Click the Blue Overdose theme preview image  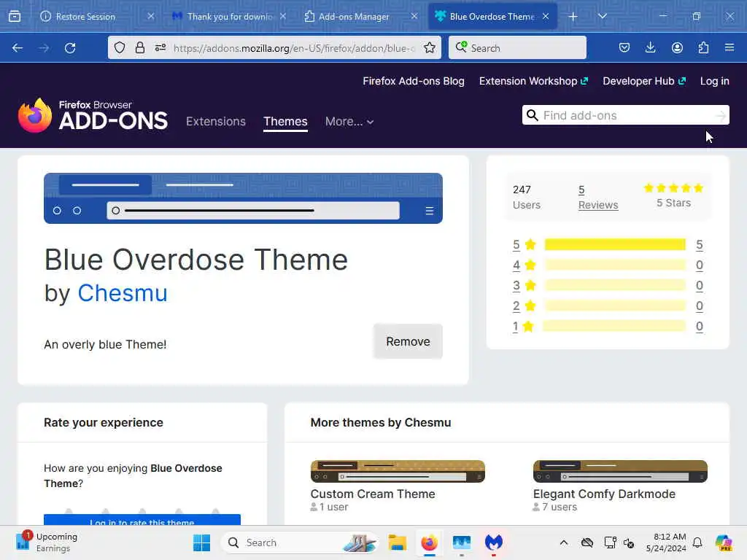[243, 198]
